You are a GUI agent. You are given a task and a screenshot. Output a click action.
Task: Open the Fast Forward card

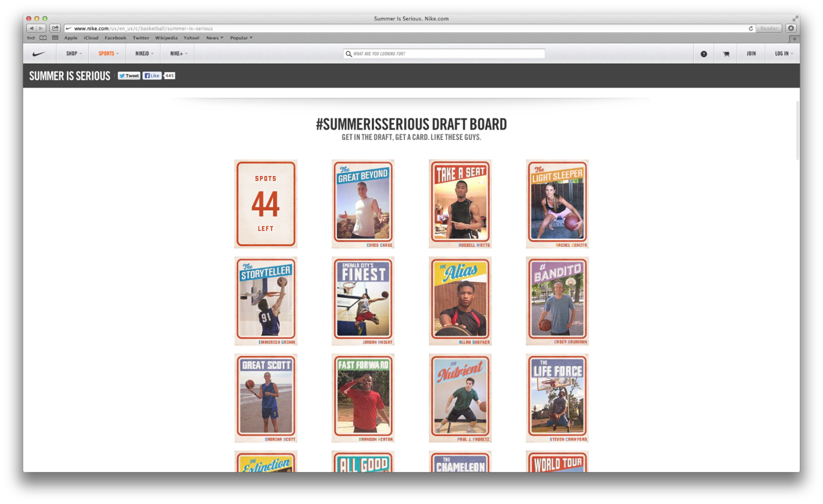click(363, 398)
